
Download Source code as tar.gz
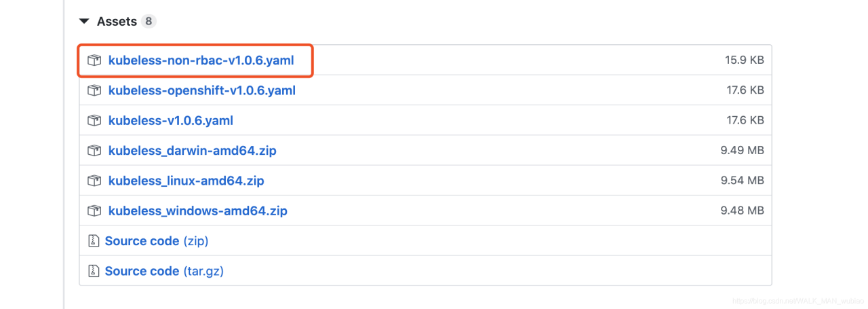[x=164, y=271]
